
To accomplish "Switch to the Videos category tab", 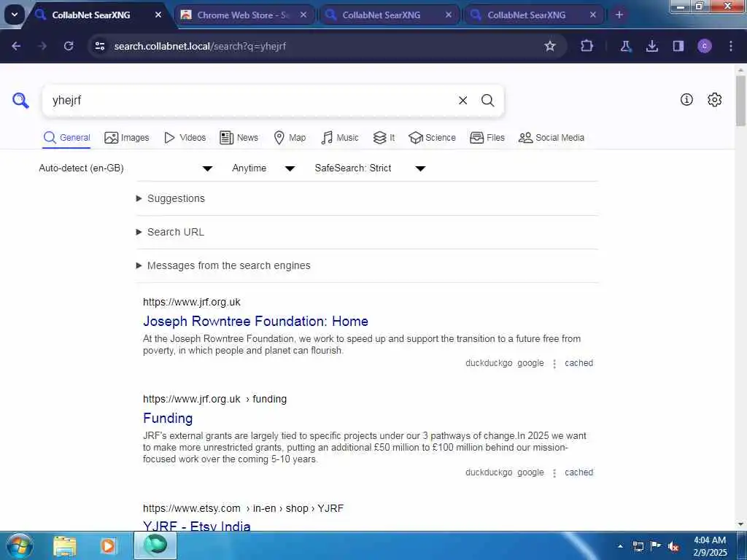I will [185, 138].
